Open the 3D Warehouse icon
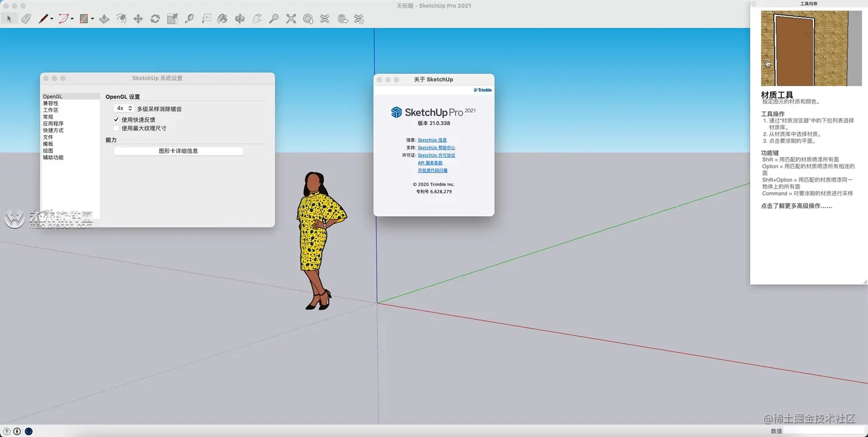The width and height of the screenshot is (868, 437). coord(308,19)
